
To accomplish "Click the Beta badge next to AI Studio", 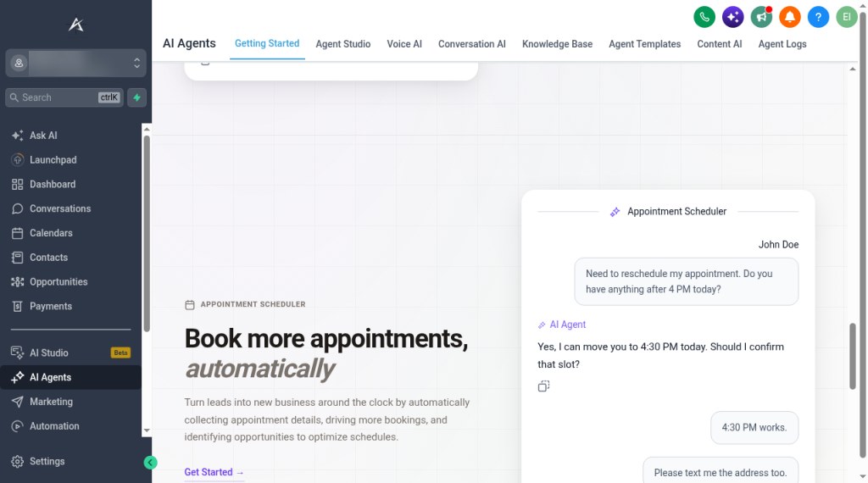I will 120,353.
